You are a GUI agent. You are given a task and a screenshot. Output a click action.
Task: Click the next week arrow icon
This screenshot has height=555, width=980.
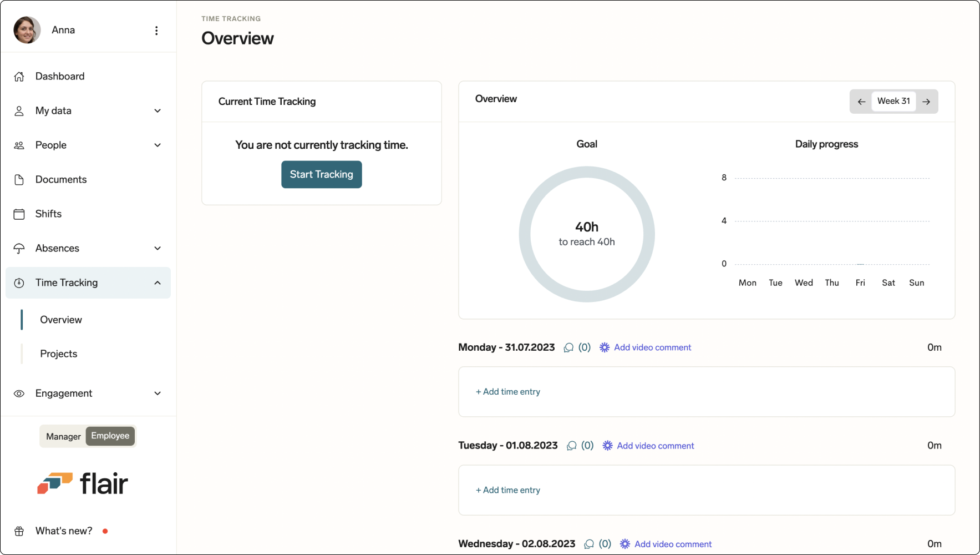pyautogui.click(x=926, y=102)
